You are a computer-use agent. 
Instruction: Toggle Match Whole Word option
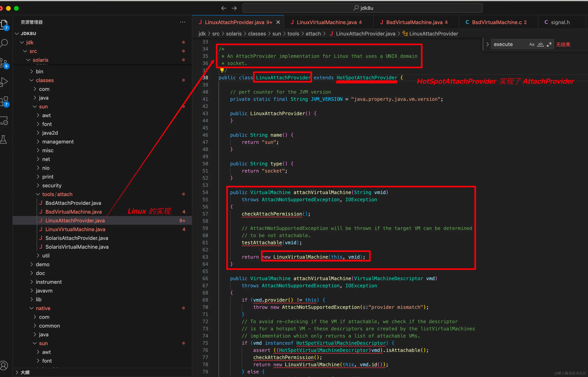(x=541, y=44)
